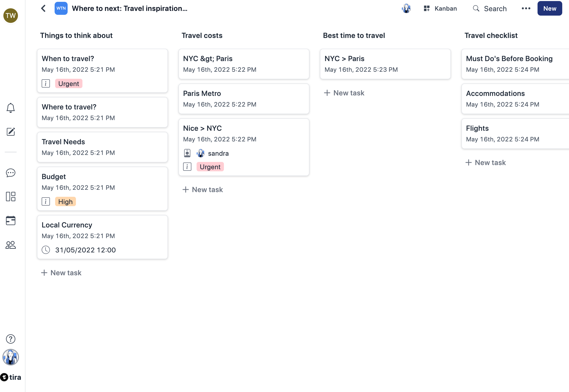Click the compose note pencil icon
569x392 pixels.
pos(11,132)
